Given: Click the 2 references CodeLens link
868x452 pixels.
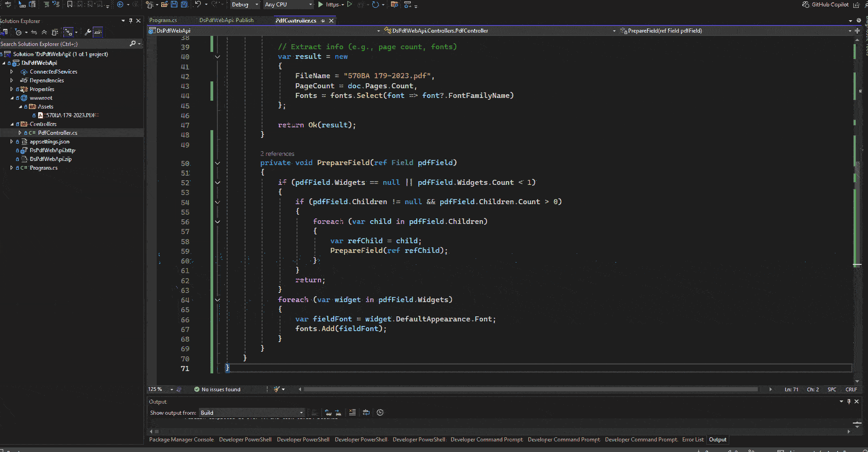Looking at the screenshot, I should pyautogui.click(x=277, y=154).
